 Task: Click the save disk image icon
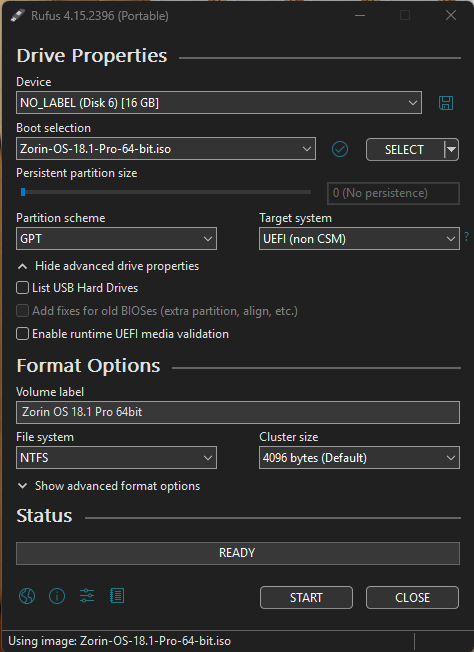[x=446, y=103]
